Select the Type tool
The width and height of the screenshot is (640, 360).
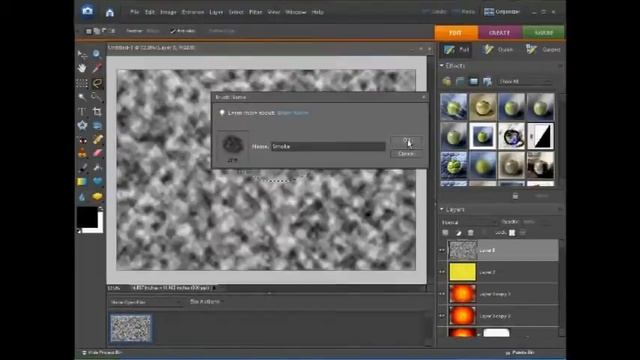(x=82, y=111)
